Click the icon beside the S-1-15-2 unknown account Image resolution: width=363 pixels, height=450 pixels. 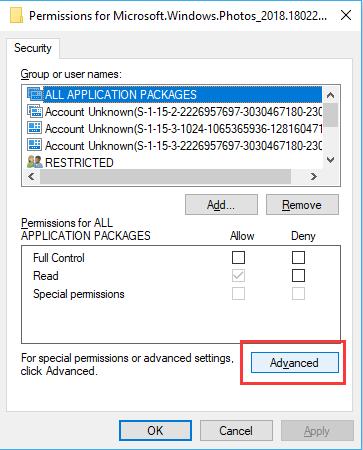[x=35, y=111]
